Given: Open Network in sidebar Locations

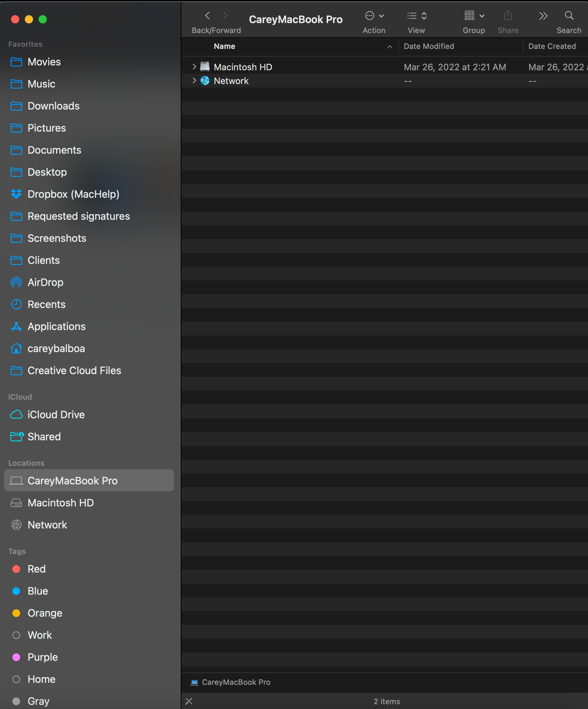Looking at the screenshot, I should click(89, 525).
